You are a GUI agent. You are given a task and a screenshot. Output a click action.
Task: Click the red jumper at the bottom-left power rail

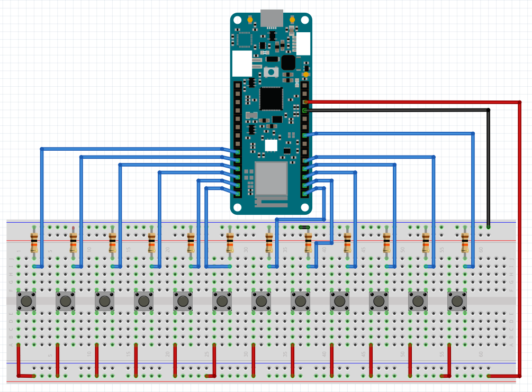(x=17, y=360)
